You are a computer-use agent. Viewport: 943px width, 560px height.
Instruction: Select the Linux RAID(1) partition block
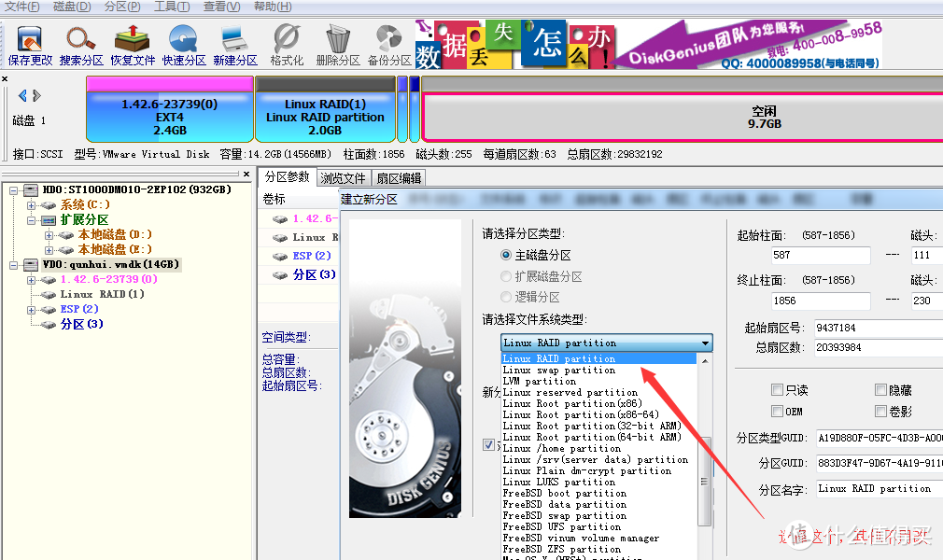click(x=325, y=109)
